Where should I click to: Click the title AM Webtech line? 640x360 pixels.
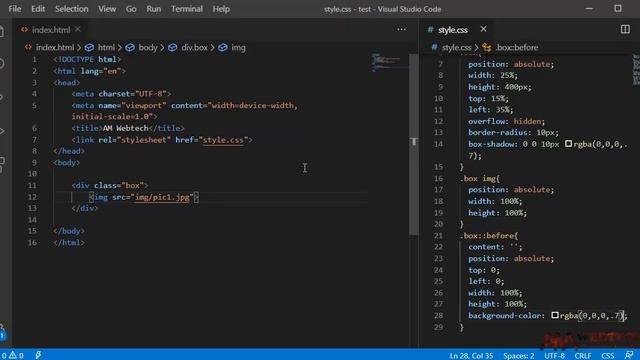coord(128,129)
